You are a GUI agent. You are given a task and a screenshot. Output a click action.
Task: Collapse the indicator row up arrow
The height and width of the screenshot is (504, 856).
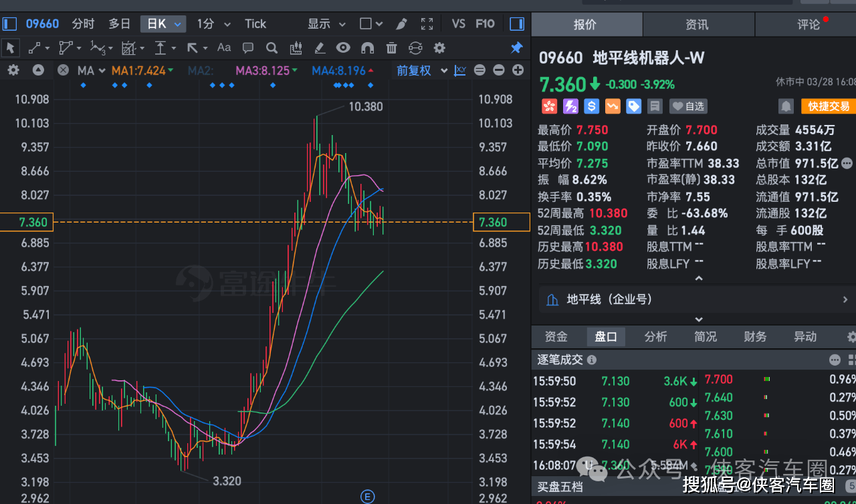pyautogui.click(x=38, y=70)
